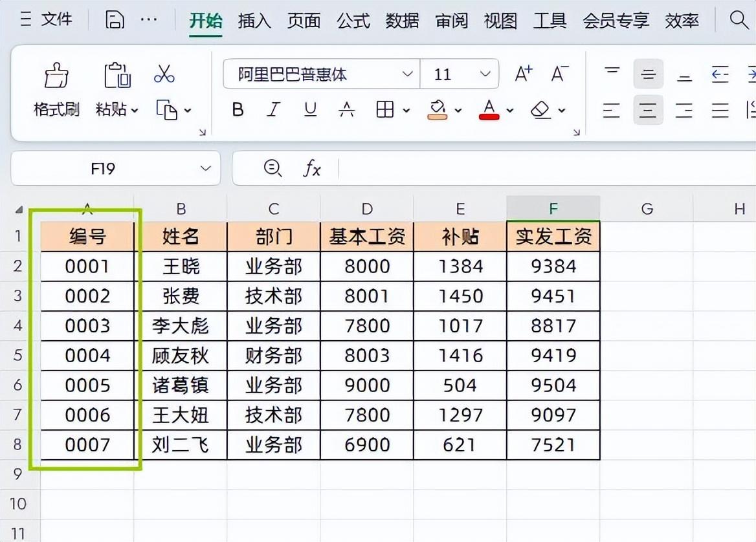Click the Copy icon
The width and height of the screenshot is (756, 542).
coord(166,110)
